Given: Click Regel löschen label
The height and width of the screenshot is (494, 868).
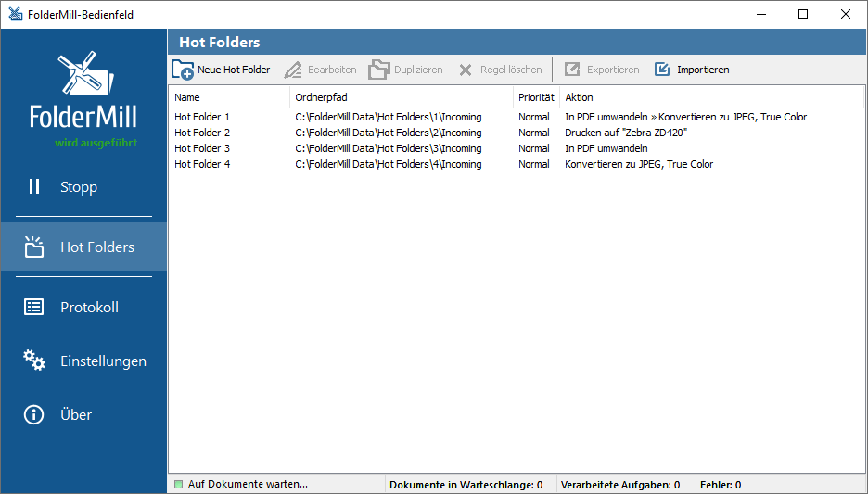Looking at the screenshot, I should [x=511, y=70].
